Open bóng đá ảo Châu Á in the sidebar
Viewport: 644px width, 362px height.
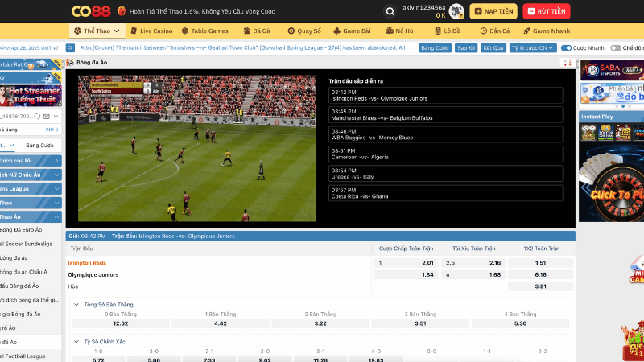coord(24,272)
